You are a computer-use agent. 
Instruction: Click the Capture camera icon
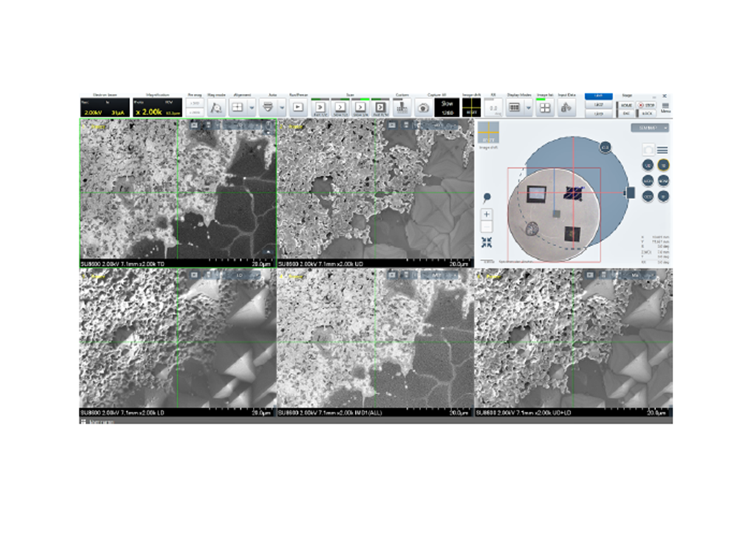[x=423, y=108]
